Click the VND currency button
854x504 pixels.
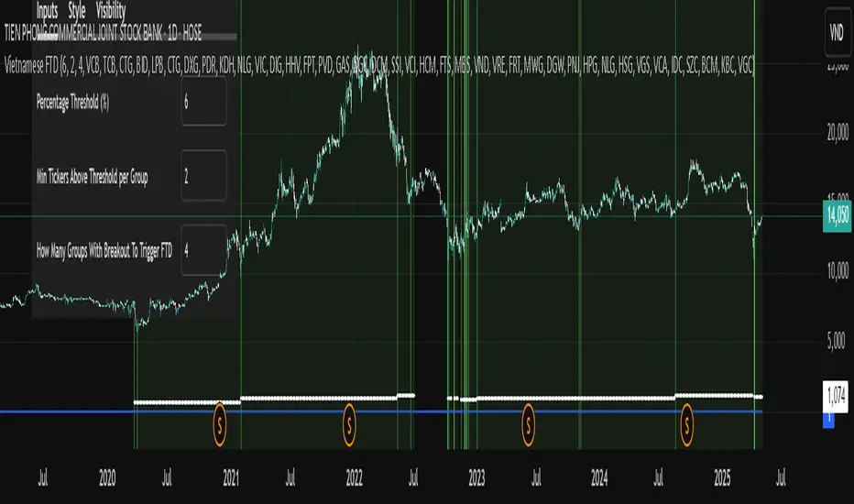tap(838, 32)
